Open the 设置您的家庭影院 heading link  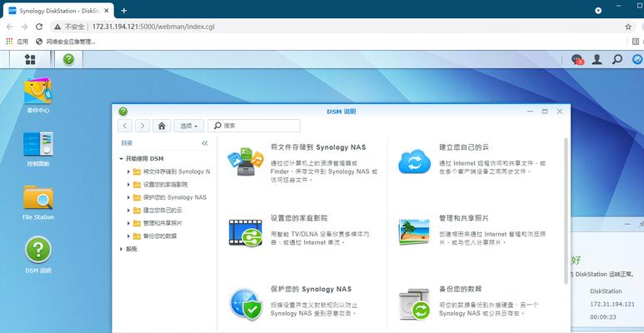299,218
